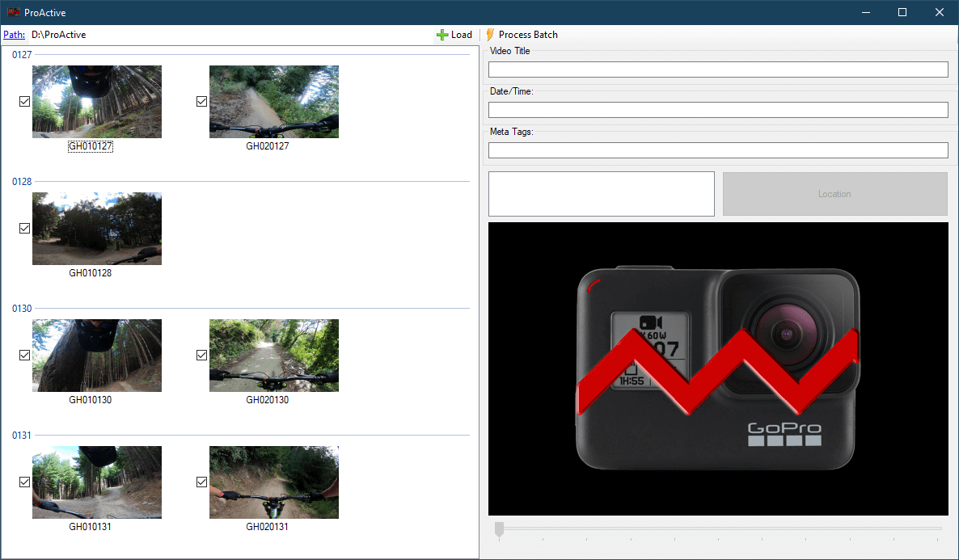Maximize the ProActive window
Viewport: 959px width, 560px height.
902,12
